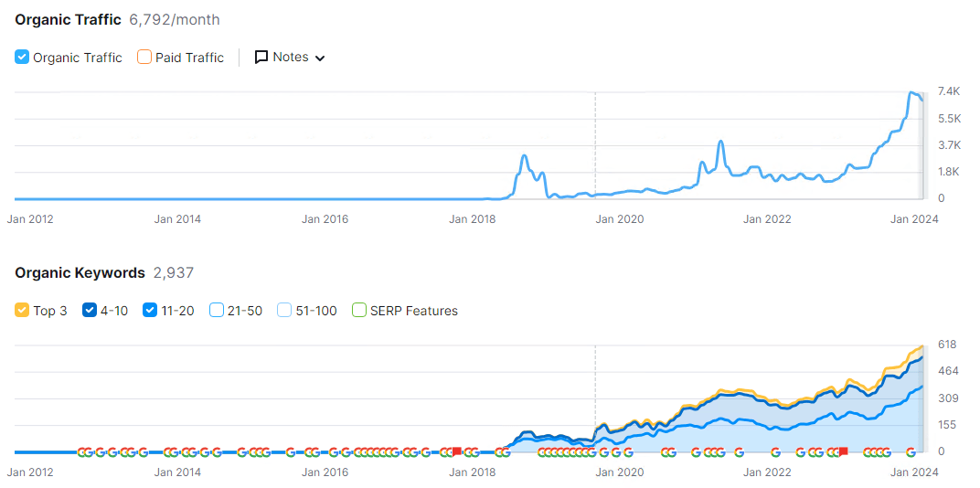
Task: Click the expander chevron next to Notes
Action: coord(320,58)
